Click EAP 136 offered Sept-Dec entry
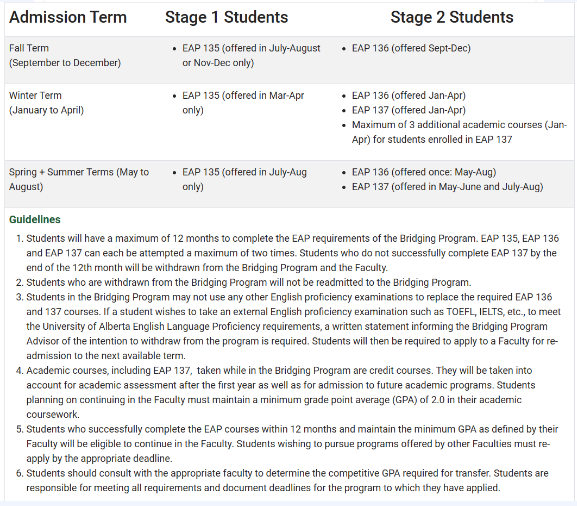 point(411,48)
